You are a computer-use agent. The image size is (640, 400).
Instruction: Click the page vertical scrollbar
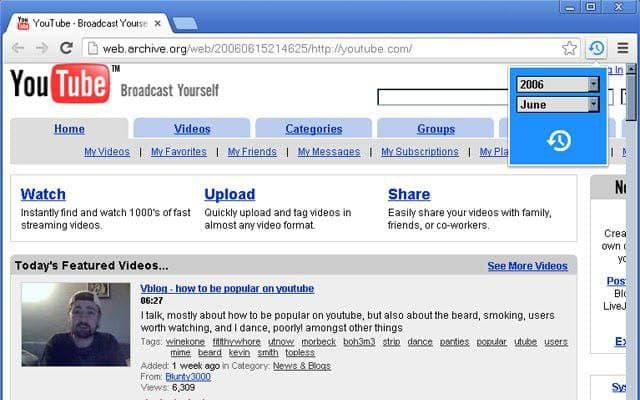click(631, 231)
